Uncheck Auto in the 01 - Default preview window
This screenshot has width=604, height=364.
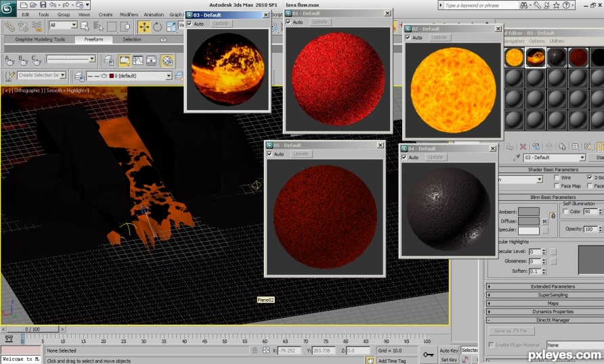[x=288, y=22]
